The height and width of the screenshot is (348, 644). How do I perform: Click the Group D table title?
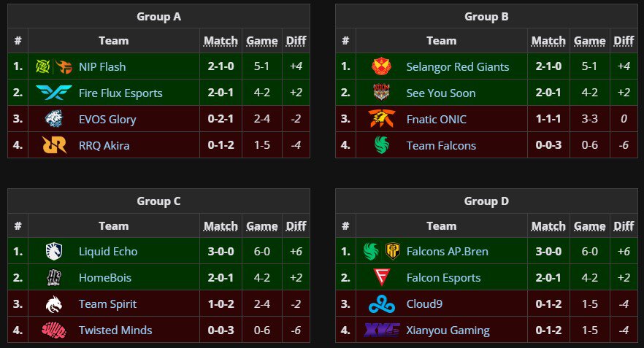(x=486, y=201)
